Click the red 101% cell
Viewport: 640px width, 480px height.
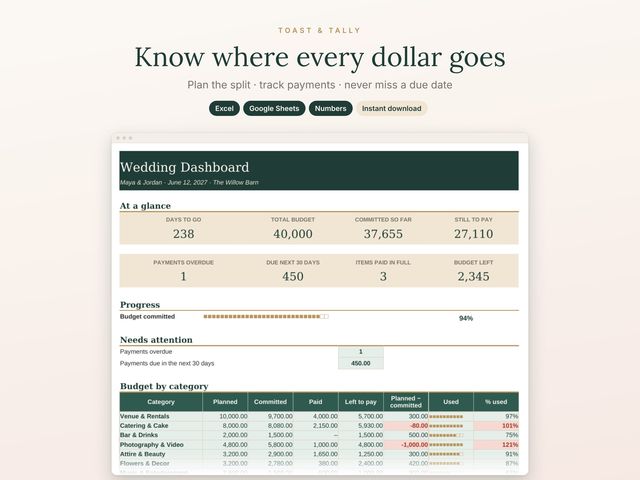[x=496, y=426]
